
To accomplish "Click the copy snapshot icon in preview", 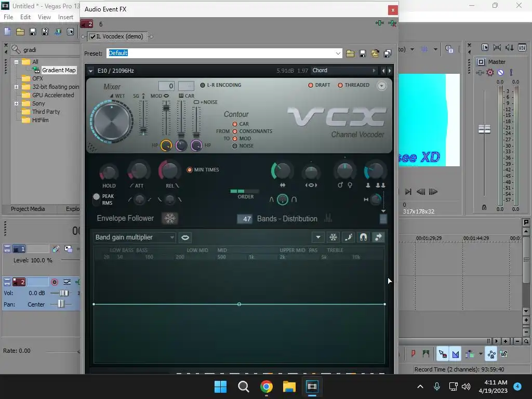I will coord(449,49).
